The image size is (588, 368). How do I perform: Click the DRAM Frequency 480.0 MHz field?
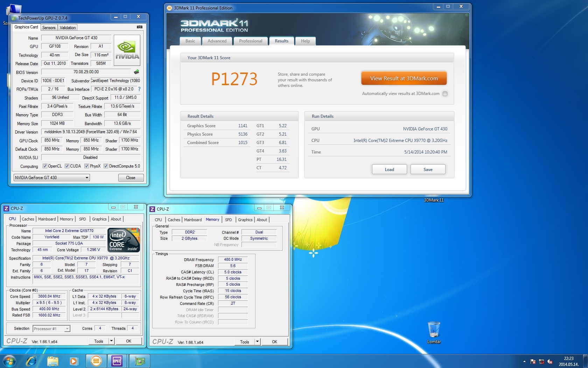[233, 260]
